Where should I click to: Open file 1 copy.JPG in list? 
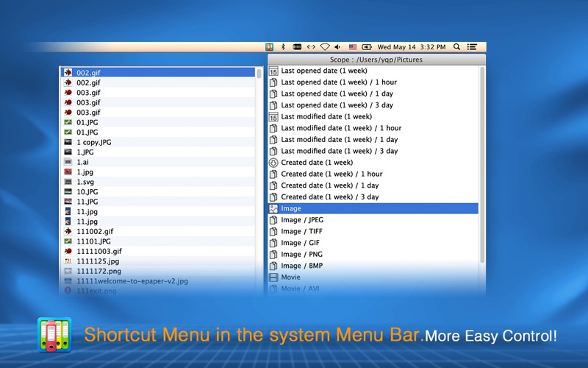click(94, 142)
